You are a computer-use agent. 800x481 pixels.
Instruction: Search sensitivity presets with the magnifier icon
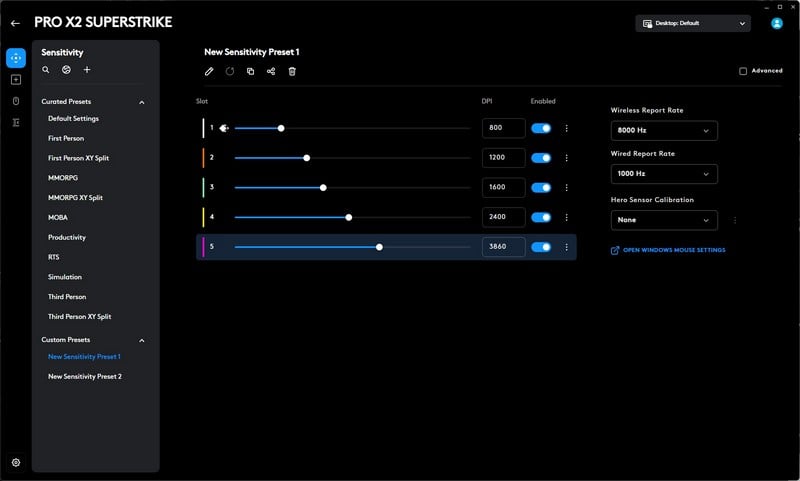tap(45, 70)
